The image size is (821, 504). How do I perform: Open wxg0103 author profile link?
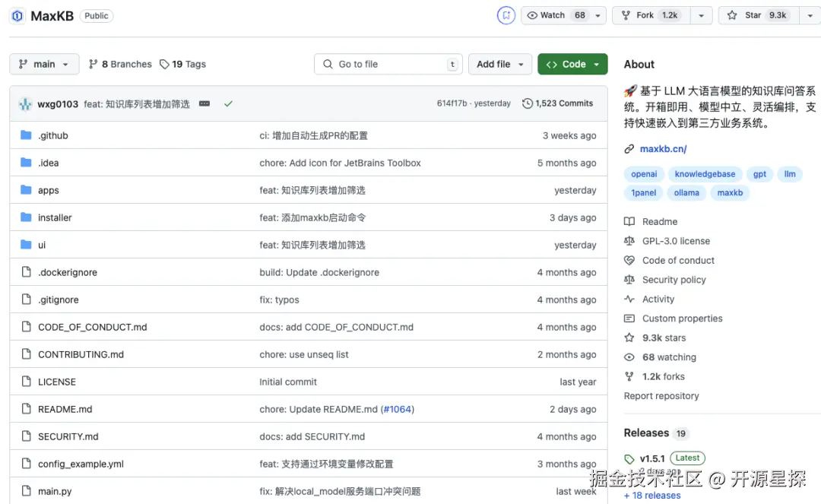click(x=58, y=103)
